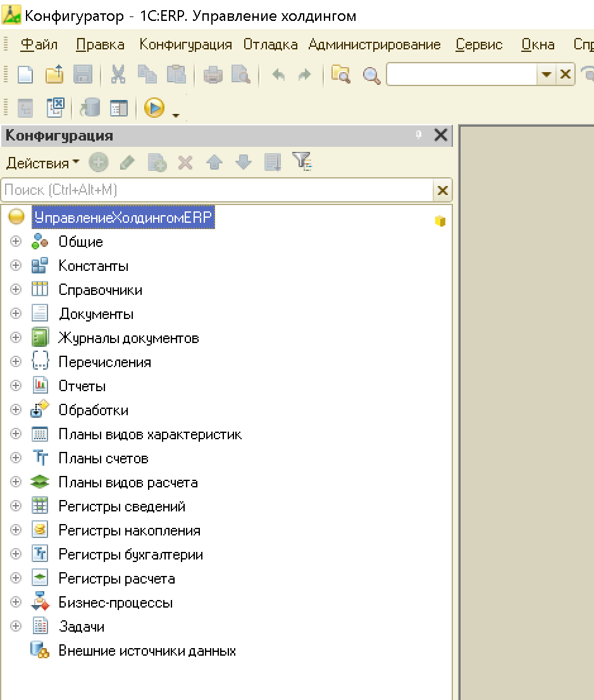
Task: Click the Поиск (Ctrl+Alt+M) search field
Action: (x=218, y=190)
